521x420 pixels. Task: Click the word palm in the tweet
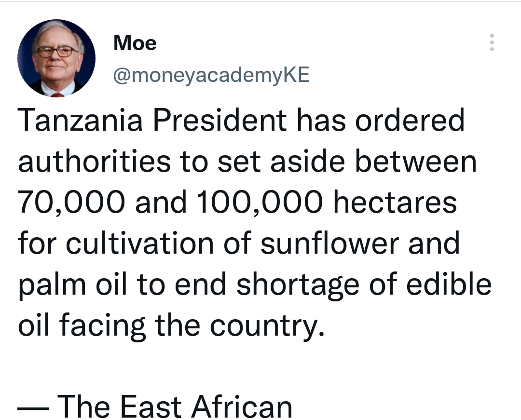pos(52,285)
